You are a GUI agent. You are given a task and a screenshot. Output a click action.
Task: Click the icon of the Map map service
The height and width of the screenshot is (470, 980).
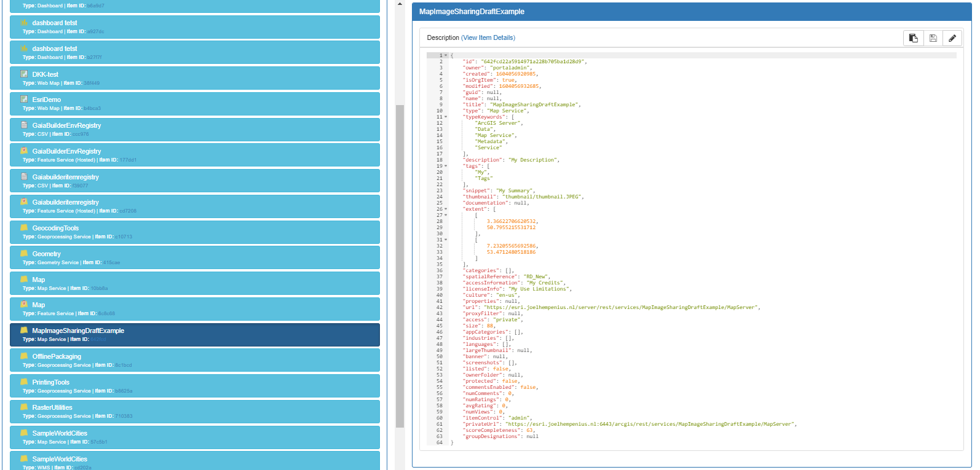[x=24, y=279]
